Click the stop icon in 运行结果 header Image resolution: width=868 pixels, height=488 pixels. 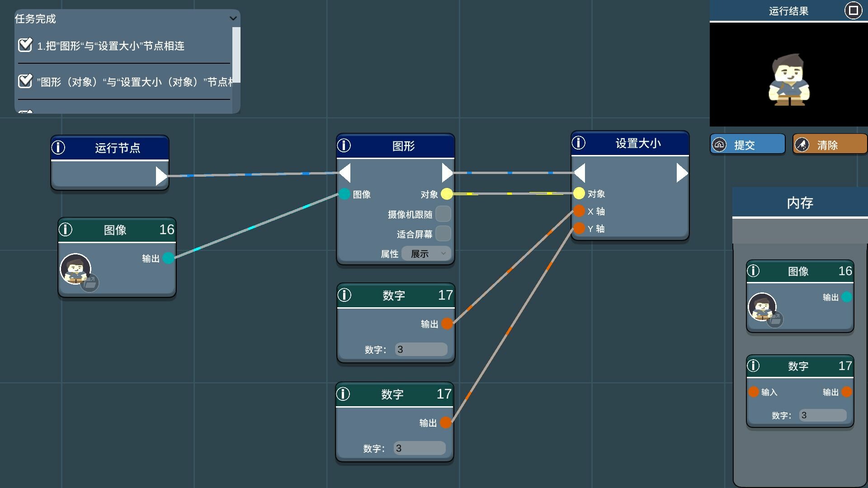click(853, 10)
